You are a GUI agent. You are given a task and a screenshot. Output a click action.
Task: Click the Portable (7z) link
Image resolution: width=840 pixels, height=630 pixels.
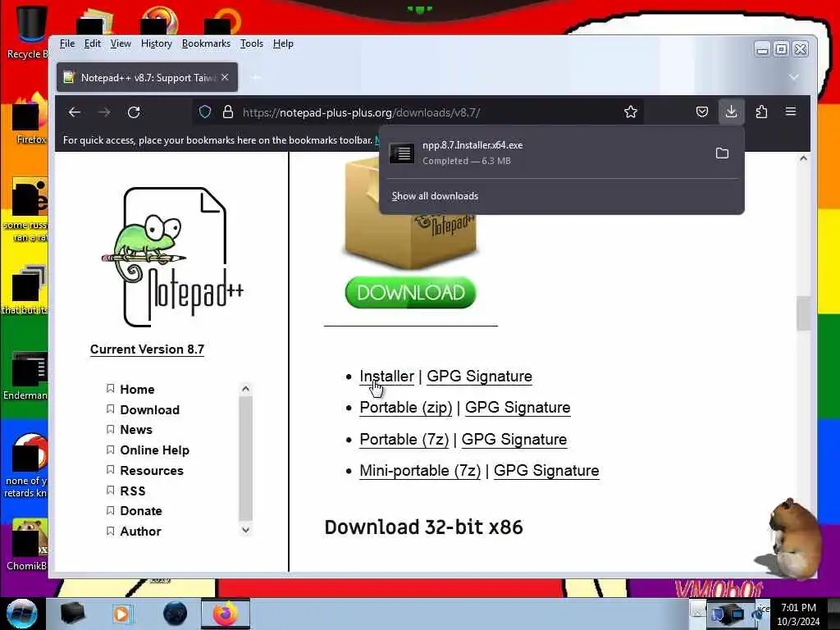[404, 440]
